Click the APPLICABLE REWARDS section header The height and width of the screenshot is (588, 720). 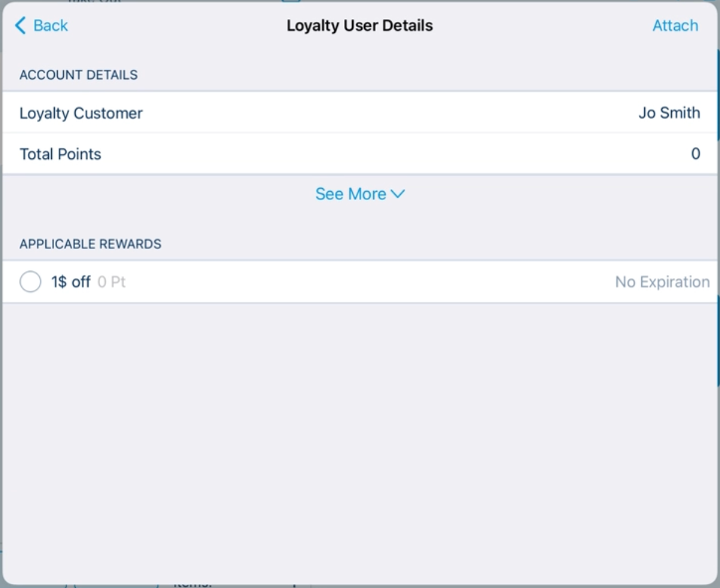91,244
